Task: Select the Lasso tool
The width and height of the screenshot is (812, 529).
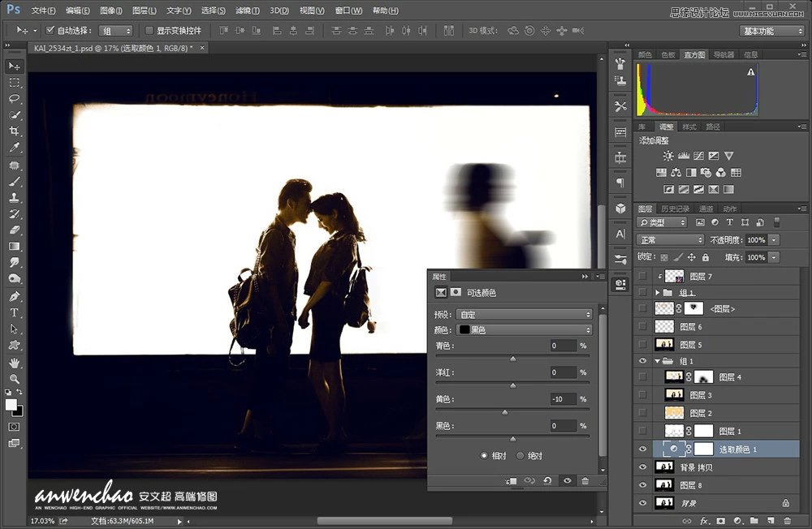Action: coord(15,99)
